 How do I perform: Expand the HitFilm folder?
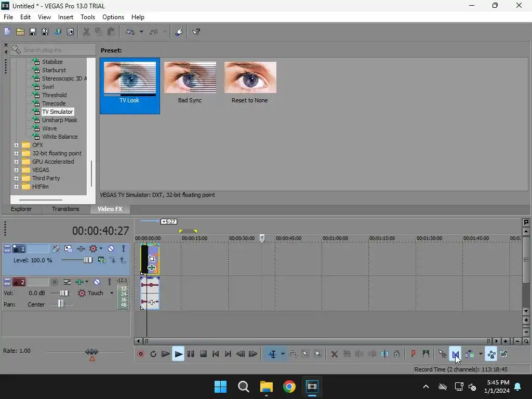pyautogui.click(x=16, y=187)
